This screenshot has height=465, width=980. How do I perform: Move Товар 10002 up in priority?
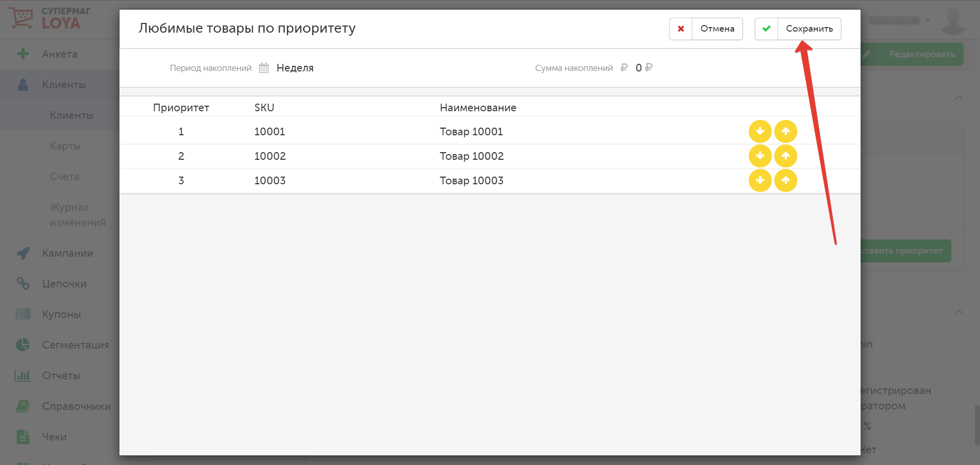tap(786, 156)
